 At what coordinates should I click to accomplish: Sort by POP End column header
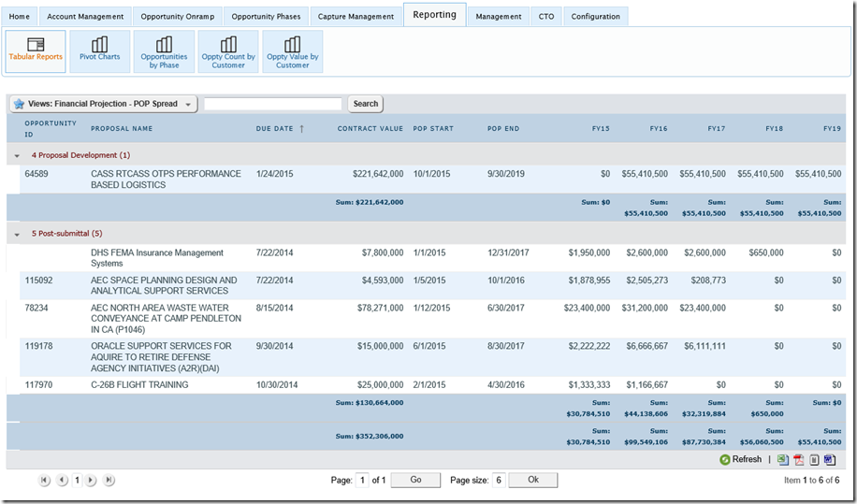[x=503, y=129]
